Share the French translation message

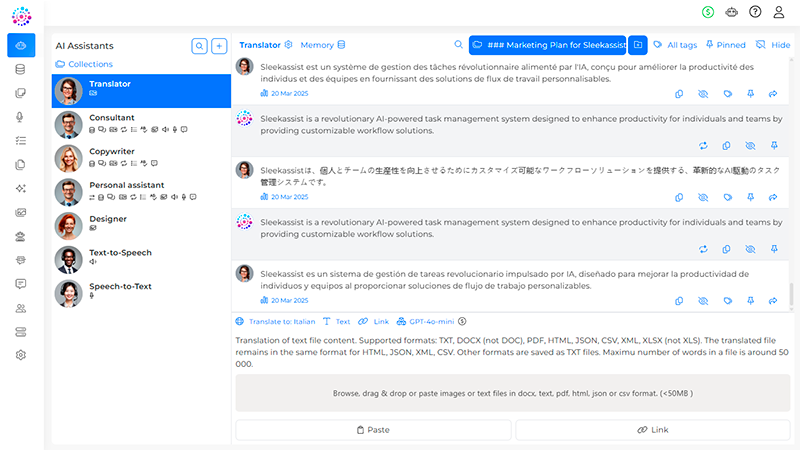tap(773, 94)
